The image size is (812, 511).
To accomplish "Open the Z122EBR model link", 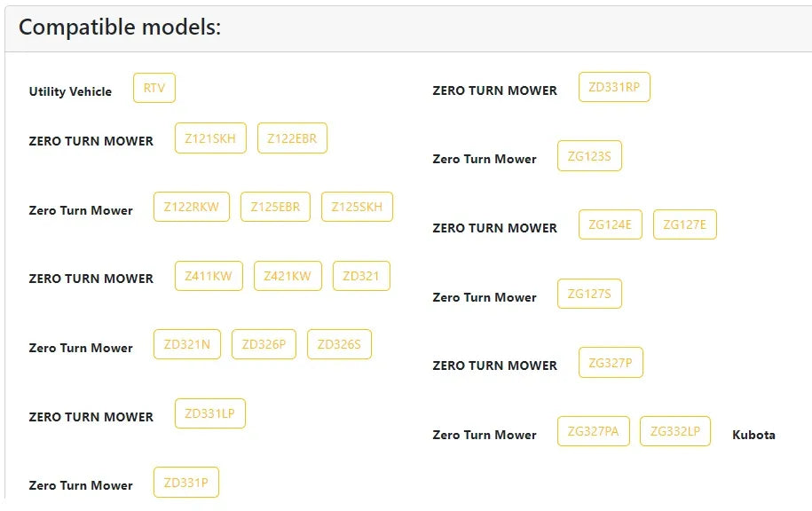I will tap(292, 138).
